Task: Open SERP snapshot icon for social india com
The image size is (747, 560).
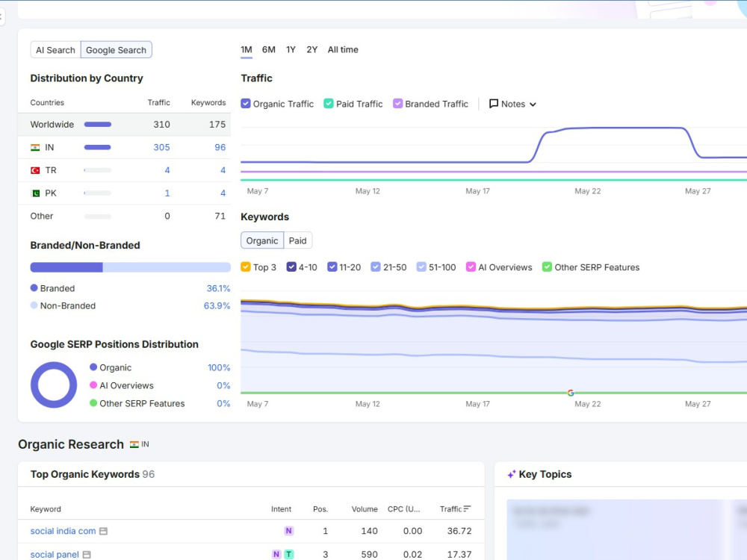Action: tap(103, 531)
